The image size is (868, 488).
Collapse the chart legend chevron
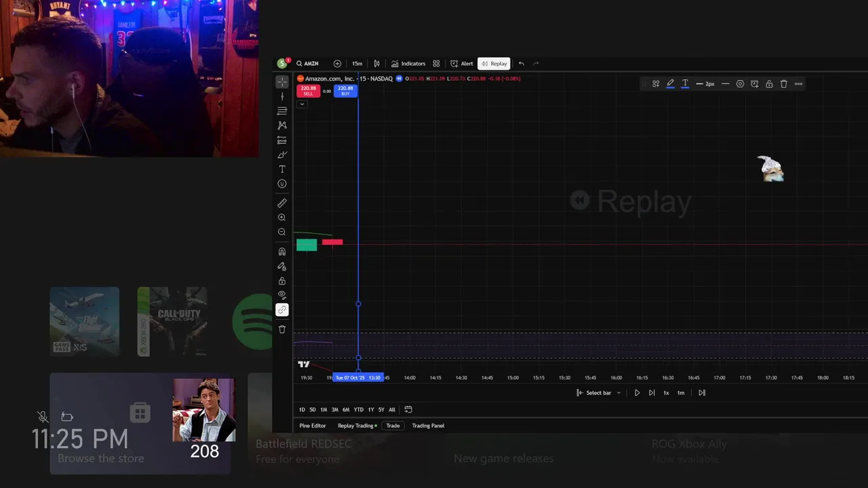click(302, 104)
